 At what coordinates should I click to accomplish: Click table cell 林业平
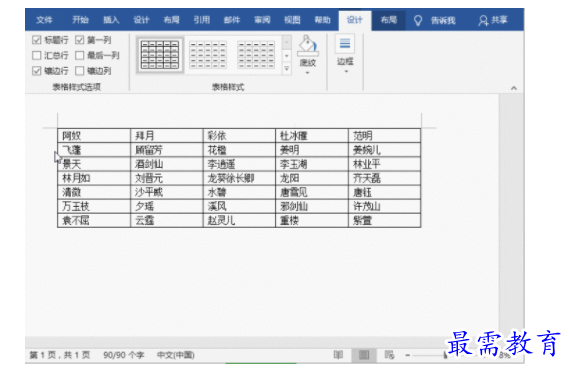pos(385,164)
